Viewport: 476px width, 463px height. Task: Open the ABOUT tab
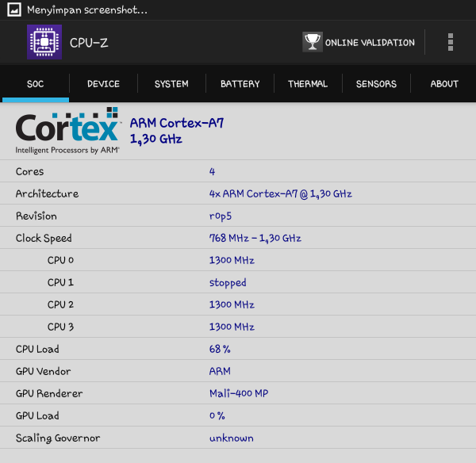(444, 84)
